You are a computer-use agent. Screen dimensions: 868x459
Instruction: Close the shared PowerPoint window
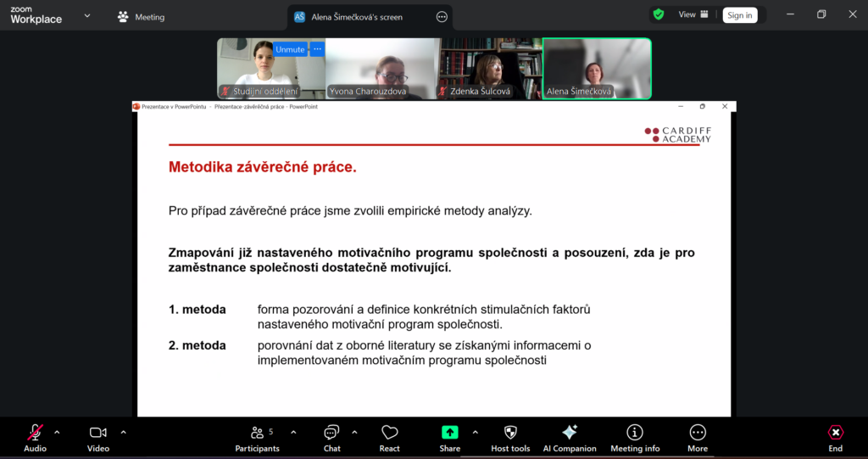tap(725, 106)
